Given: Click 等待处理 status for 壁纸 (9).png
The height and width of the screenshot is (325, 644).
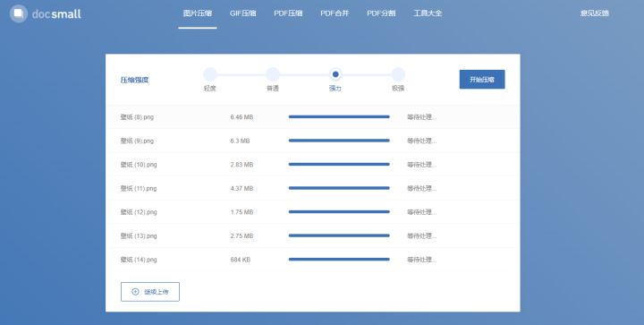Looking at the screenshot, I should (x=421, y=141).
